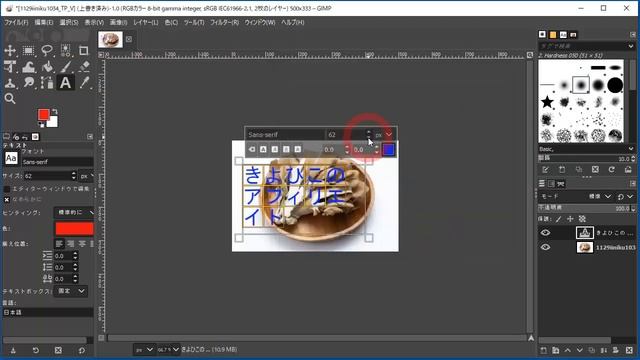
Task: Click the white background color swatch
Action: [x=53, y=122]
